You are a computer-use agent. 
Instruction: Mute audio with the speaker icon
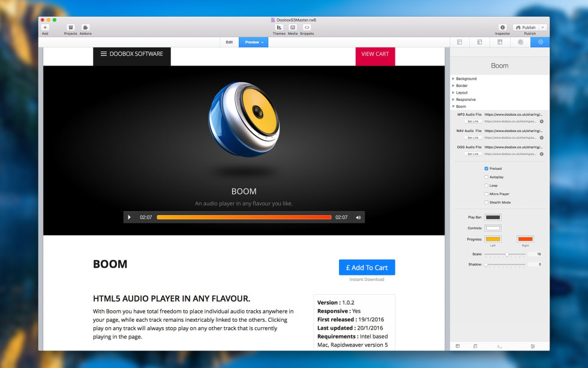(358, 217)
